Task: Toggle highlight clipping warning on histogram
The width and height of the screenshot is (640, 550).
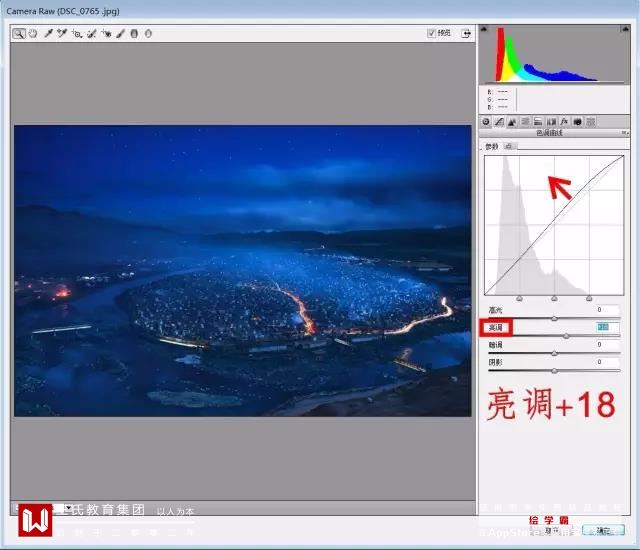Action: (x=625, y=29)
